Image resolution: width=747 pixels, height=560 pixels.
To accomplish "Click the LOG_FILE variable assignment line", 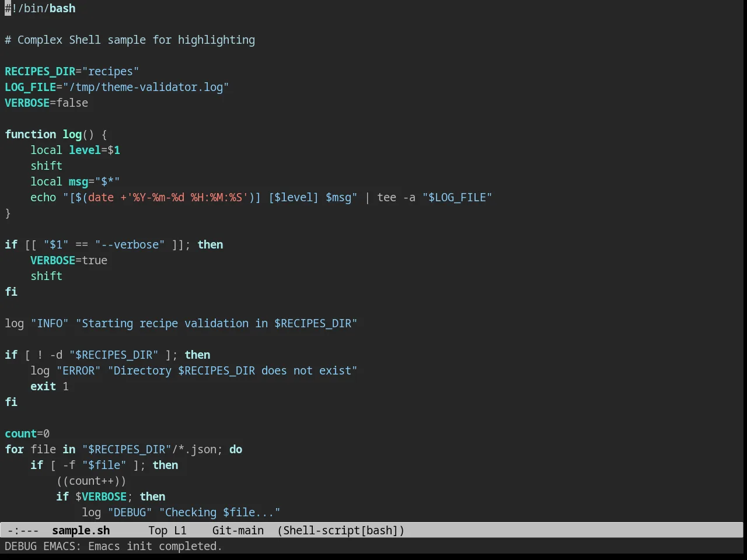I will pos(117,87).
